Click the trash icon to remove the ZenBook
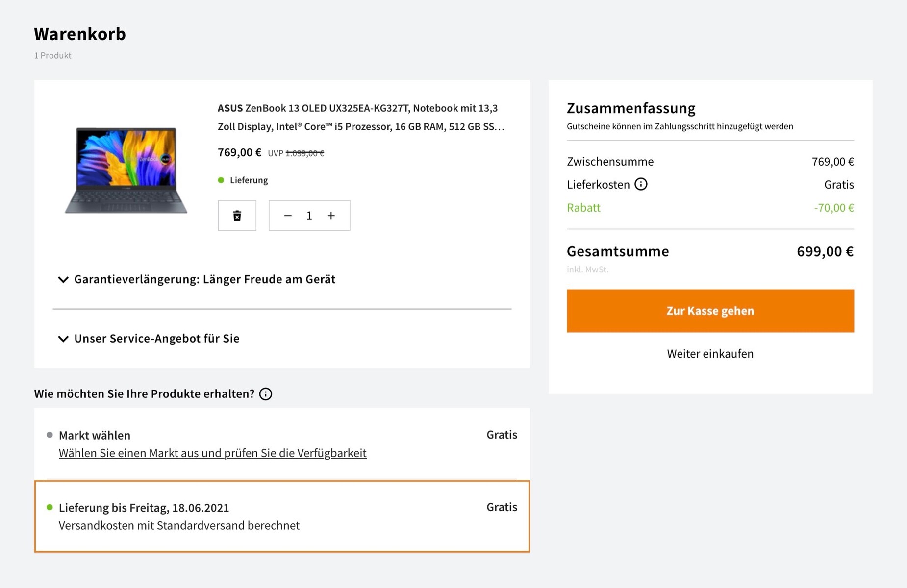This screenshot has height=588, width=907. coord(237,216)
